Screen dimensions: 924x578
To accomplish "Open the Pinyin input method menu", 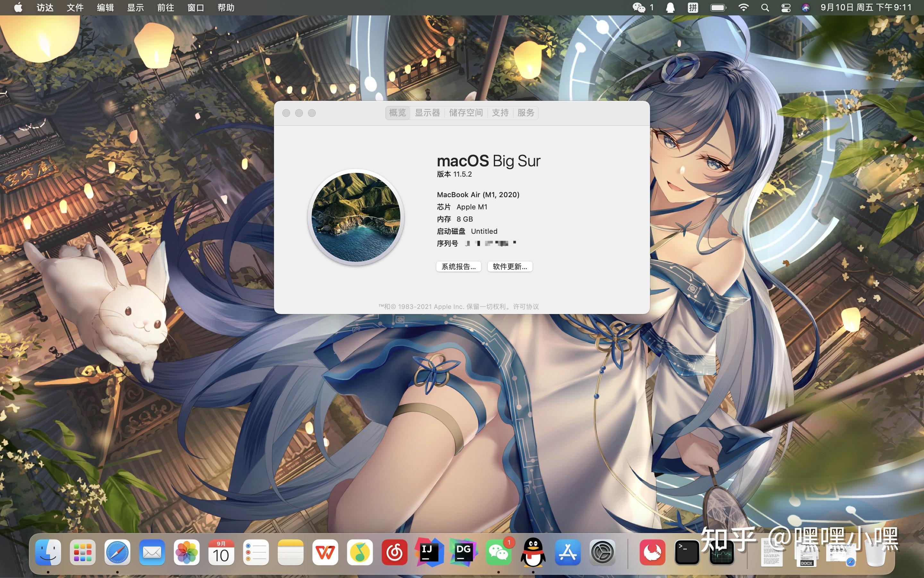I will pos(693,8).
